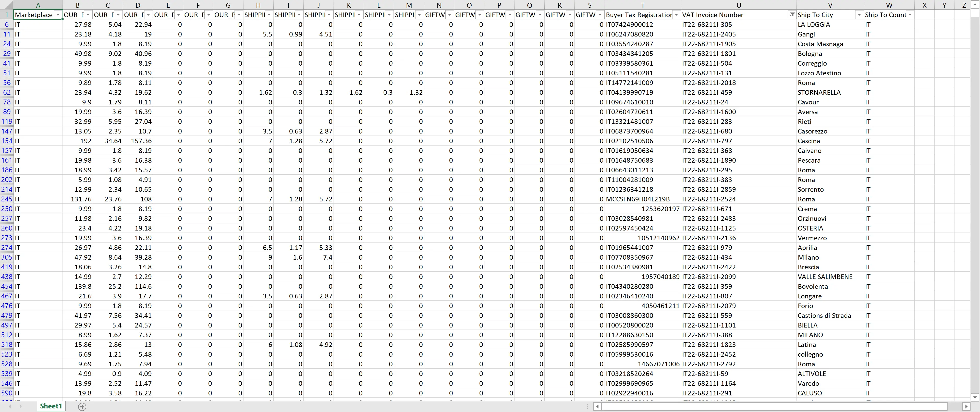
Task: Open the Ship To Country filter dropdown
Action: coord(910,15)
